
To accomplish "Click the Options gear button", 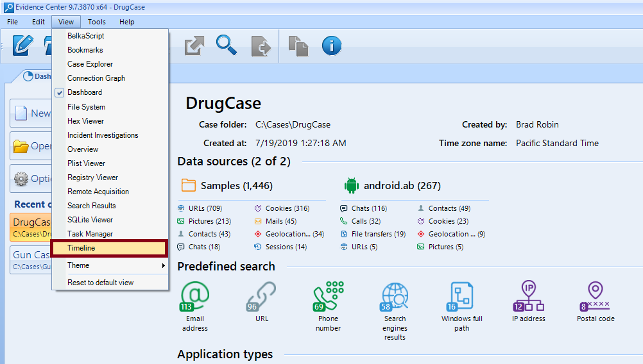I will tap(31, 179).
